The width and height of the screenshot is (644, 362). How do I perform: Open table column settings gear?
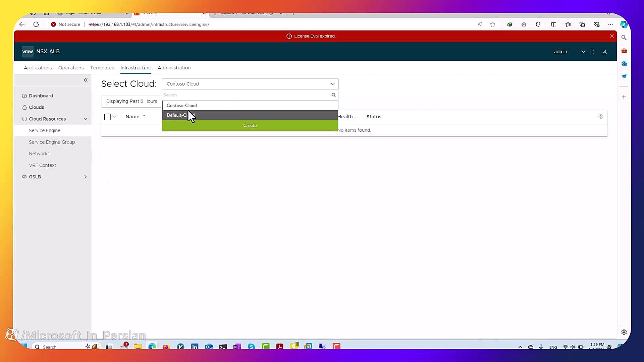(x=600, y=116)
